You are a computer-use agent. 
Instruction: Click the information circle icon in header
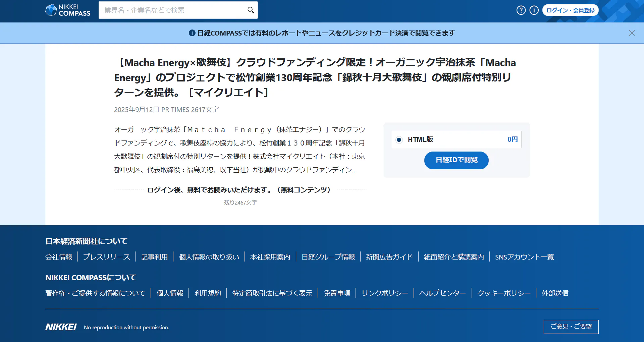[x=534, y=10]
